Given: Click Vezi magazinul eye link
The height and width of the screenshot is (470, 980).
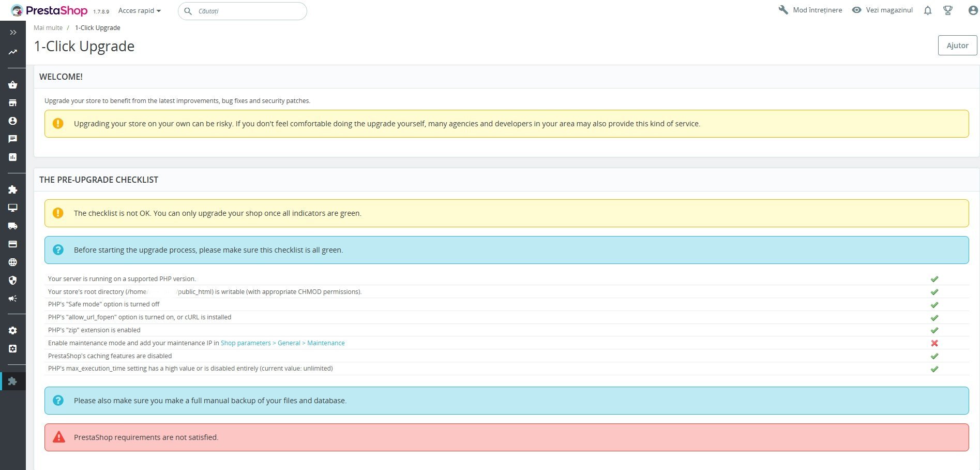Looking at the screenshot, I should coord(882,10).
